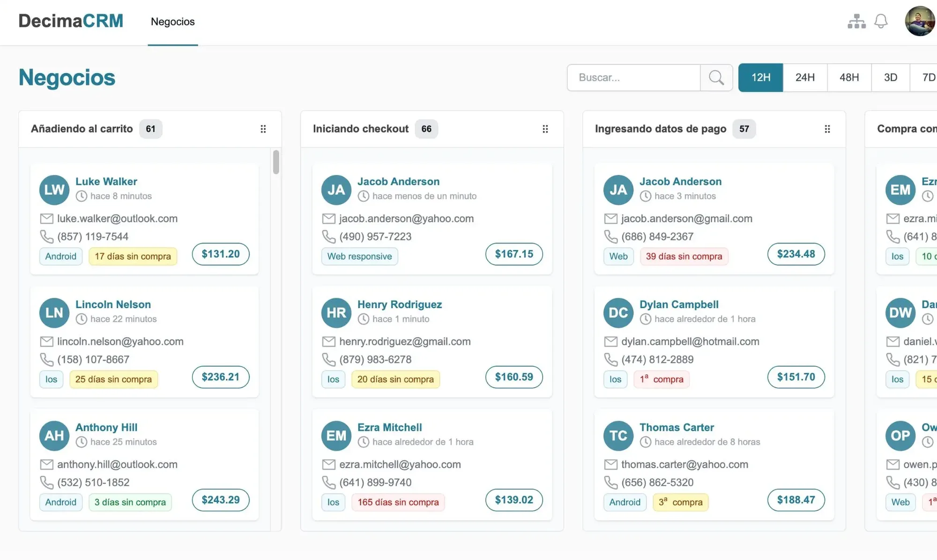Click the email icon beside anthony.hill@outlook.com
This screenshot has height=560, width=937.
(46, 464)
